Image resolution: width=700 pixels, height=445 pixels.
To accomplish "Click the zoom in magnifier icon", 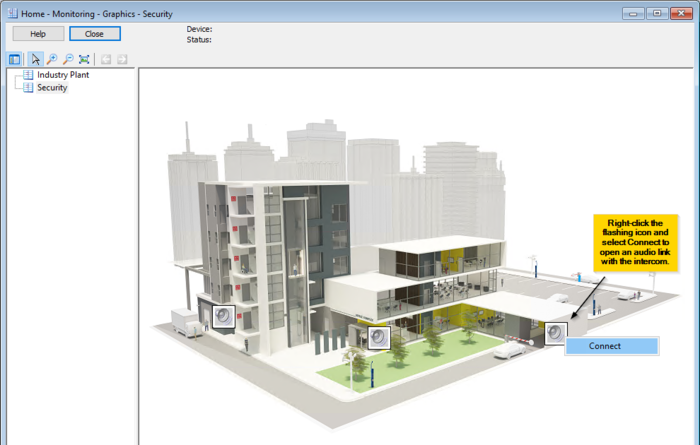I will tap(52, 59).
